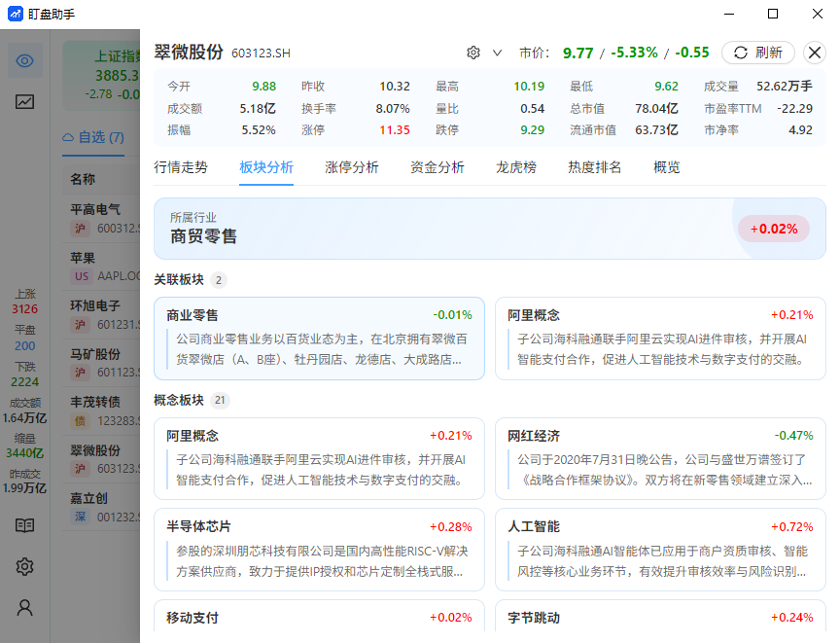Click the 翠微股份 panel title
This screenshot has height=643, width=840.
189,52
